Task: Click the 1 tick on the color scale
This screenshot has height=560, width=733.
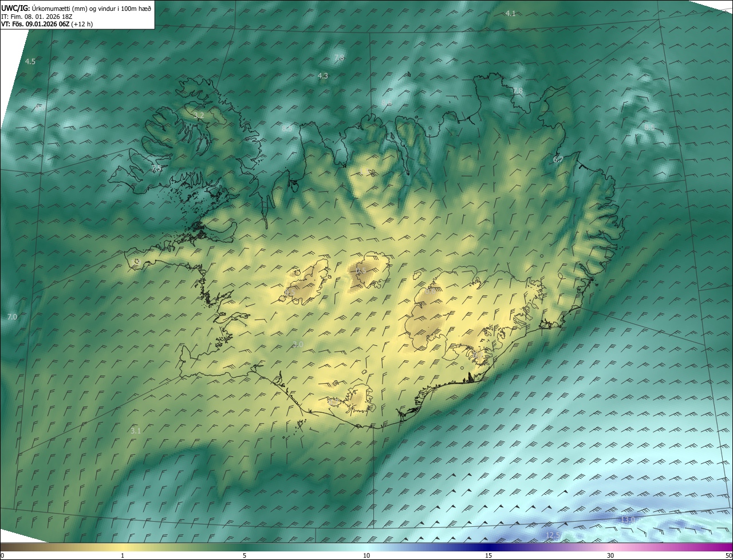Action: pos(123,555)
